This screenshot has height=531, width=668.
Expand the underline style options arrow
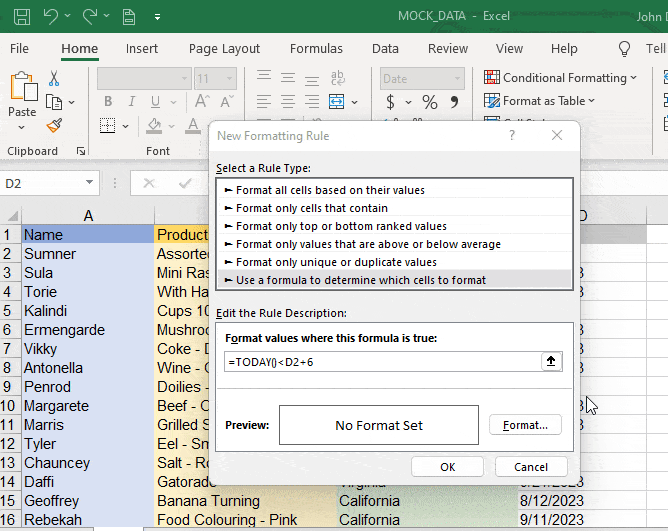(173, 102)
